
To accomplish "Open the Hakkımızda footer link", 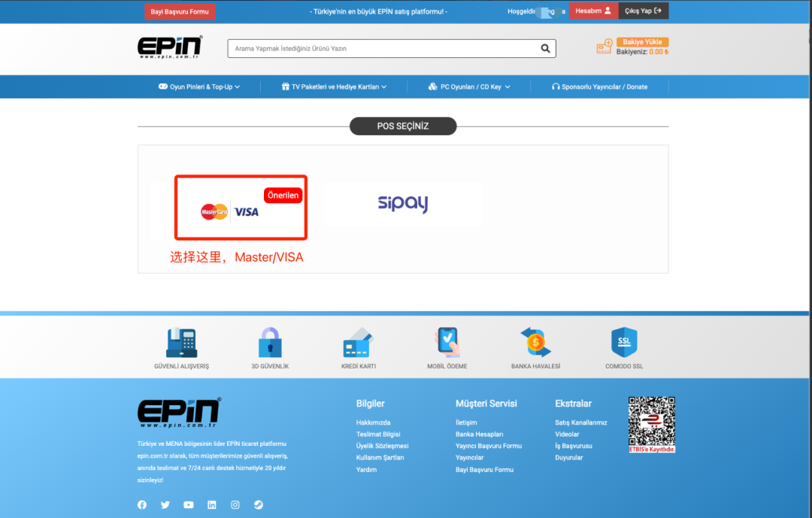I will click(374, 423).
